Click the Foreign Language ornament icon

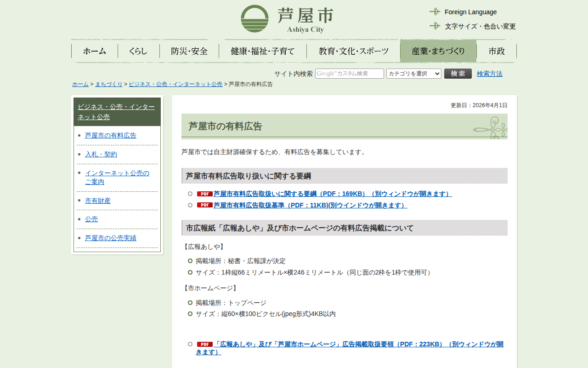435,11
